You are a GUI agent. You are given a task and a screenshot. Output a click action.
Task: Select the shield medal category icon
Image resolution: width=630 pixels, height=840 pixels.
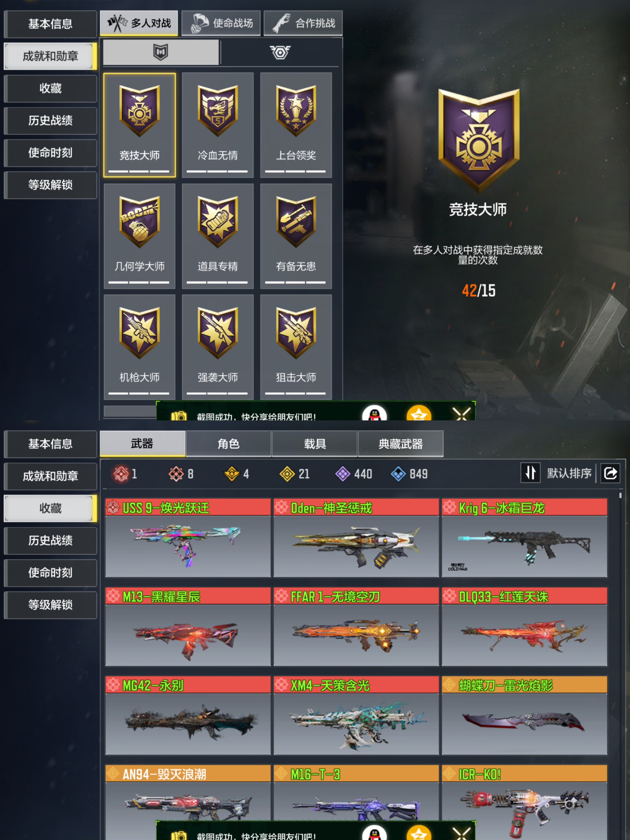point(161,52)
